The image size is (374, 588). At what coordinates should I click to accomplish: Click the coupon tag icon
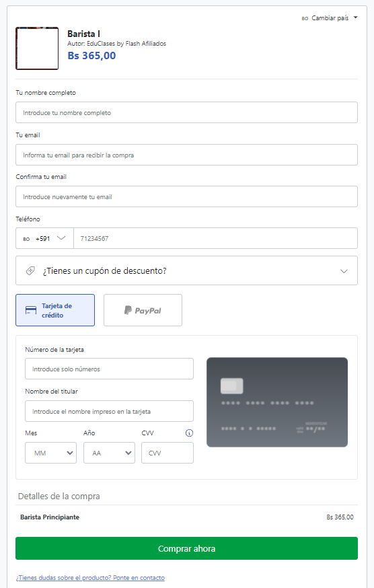[30, 270]
